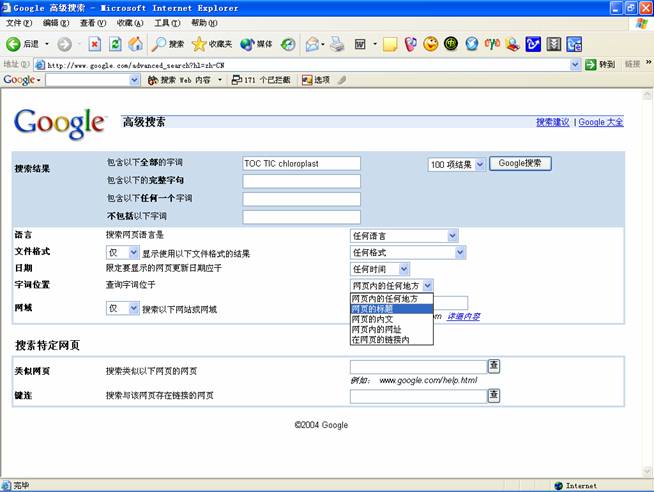Open the 帮助(H) menu
Image resolution: width=654 pixels, height=492 pixels.
(x=204, y=23)
